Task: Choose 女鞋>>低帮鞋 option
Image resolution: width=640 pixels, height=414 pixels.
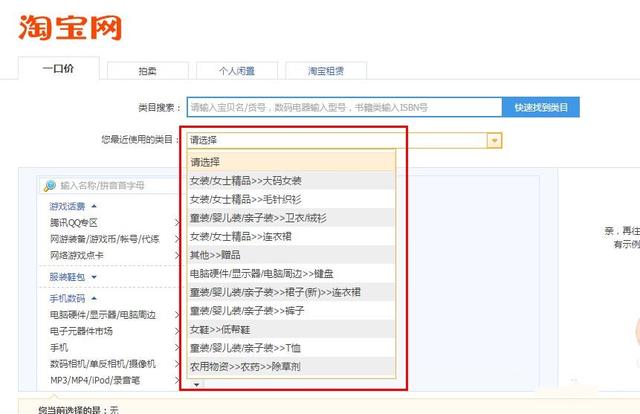Action: (x=291, y=329)
